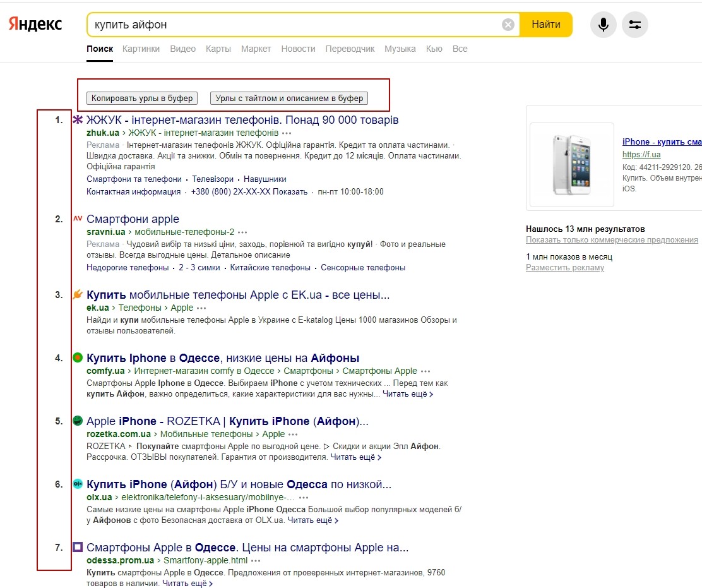Open the three-dot menu beside zhuk.ua URL
702x588 pixels.
click(287, 133)
